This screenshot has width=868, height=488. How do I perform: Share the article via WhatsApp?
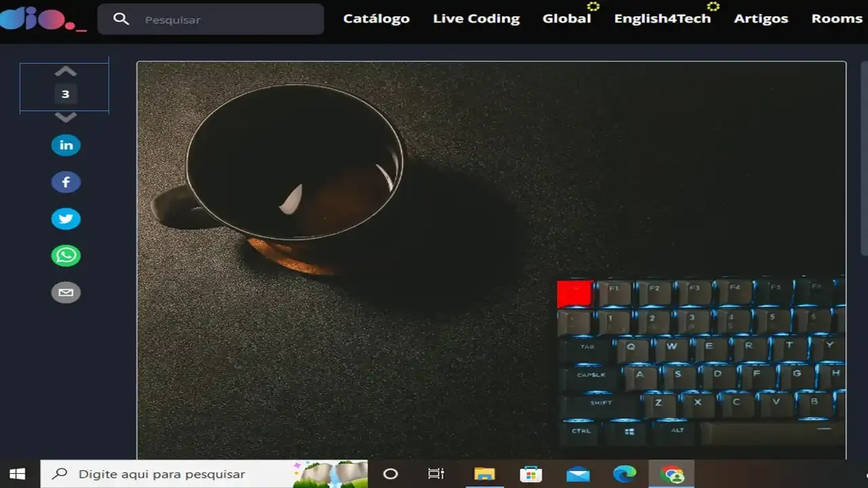[66, 256]
